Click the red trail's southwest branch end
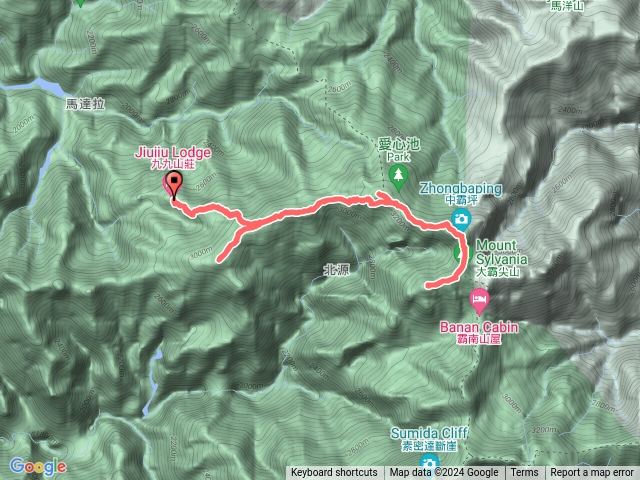This screenshot has width=640, height=480. point(220,258)
